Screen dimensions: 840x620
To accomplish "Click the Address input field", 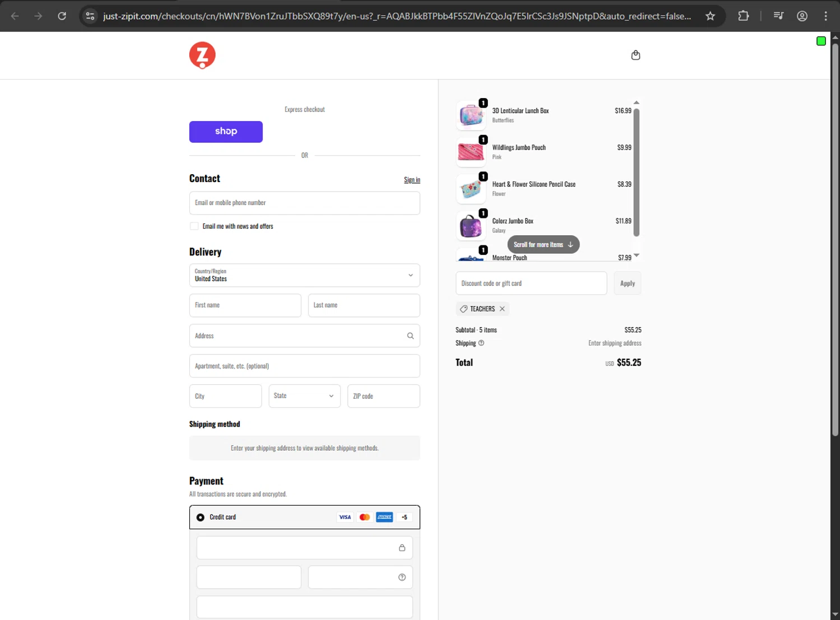I will [305, 335].
